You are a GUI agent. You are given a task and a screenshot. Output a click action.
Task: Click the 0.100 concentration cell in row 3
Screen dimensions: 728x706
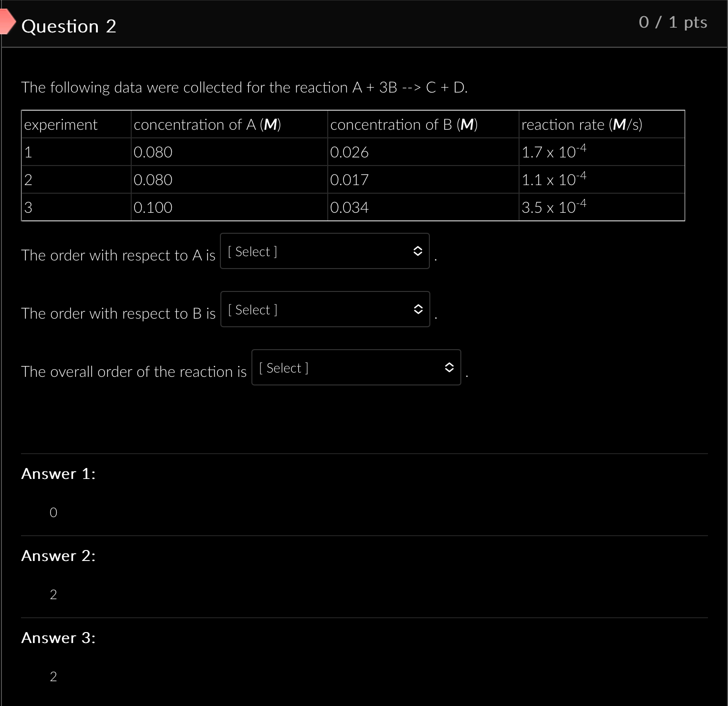pos(153,207)
